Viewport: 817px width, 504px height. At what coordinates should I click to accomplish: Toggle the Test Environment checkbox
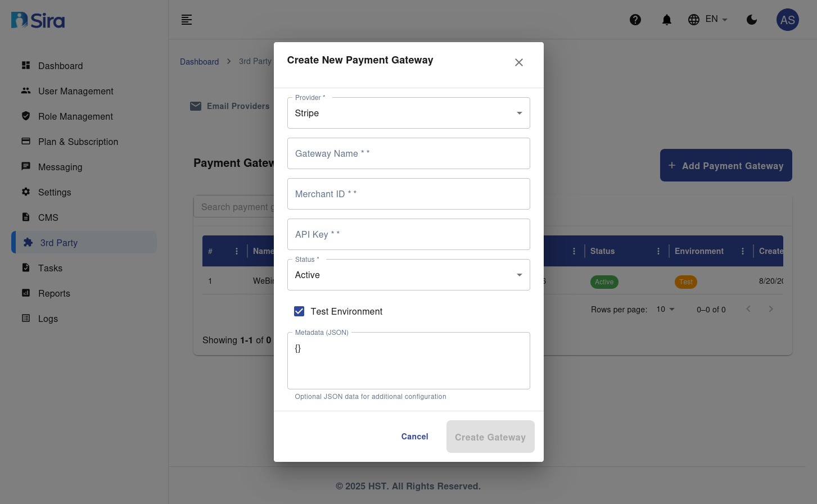click(299, 311)
